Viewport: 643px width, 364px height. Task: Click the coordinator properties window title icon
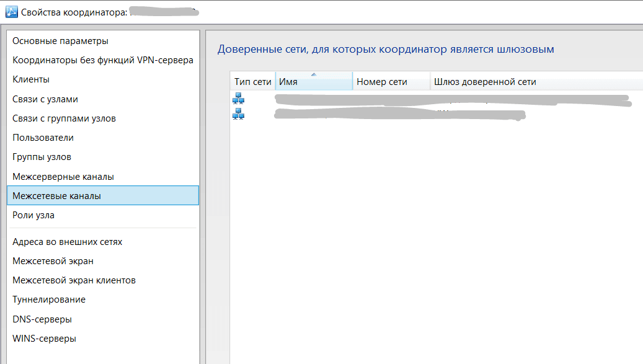tap(11, 12)
